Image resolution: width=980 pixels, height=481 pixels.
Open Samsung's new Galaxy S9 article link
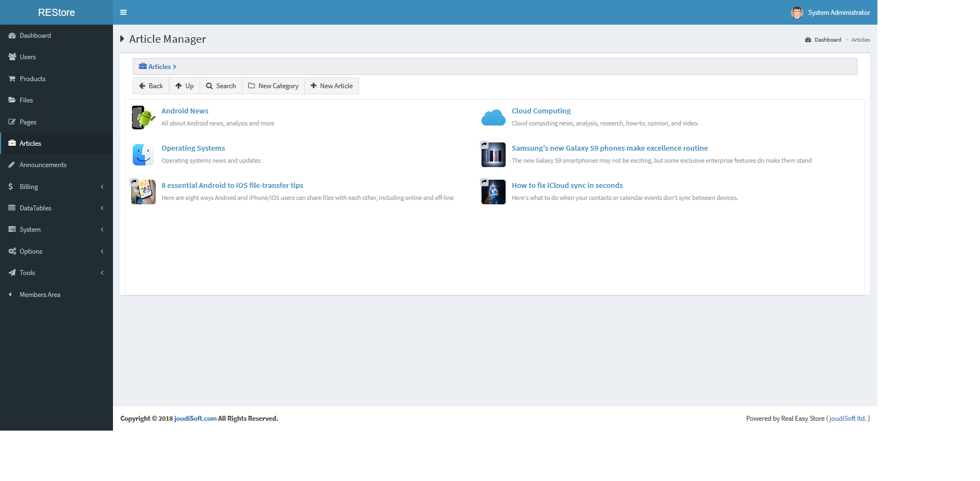[610, 148]
